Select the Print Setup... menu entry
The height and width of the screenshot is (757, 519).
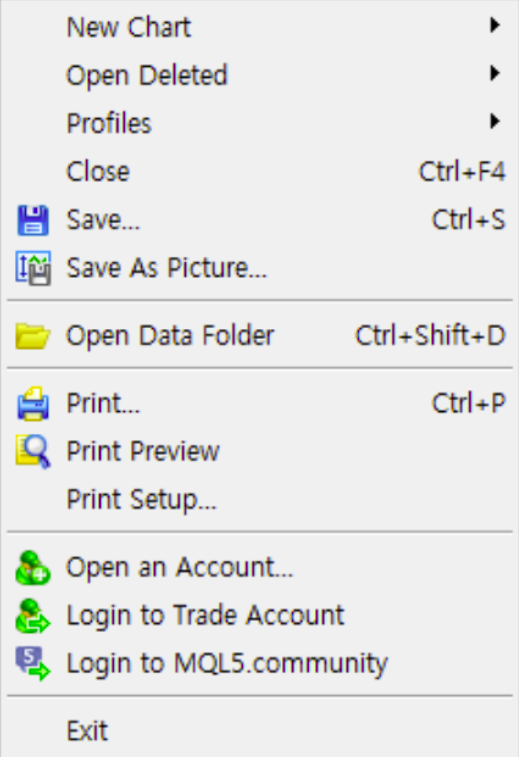coord(260,499)
